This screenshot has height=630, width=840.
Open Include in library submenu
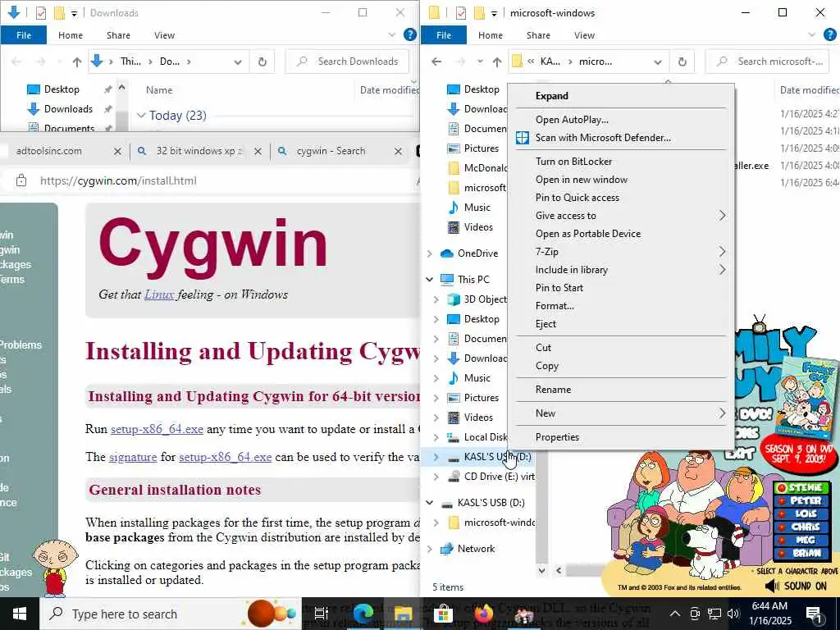click(x=622, y=269)
